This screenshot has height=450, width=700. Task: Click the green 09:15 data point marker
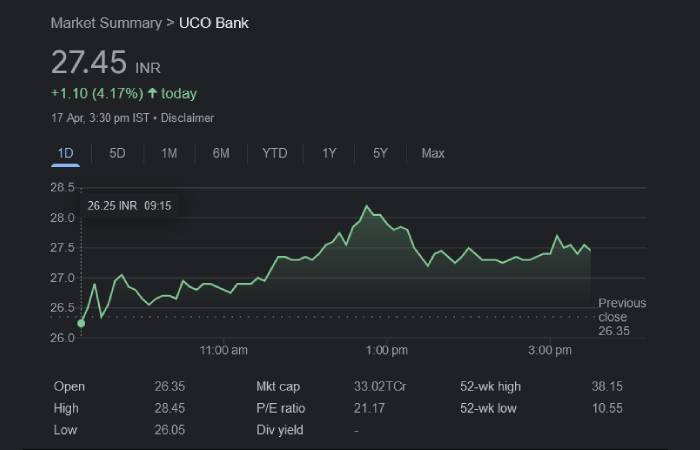pyautogui.click(x=81, y=323)
